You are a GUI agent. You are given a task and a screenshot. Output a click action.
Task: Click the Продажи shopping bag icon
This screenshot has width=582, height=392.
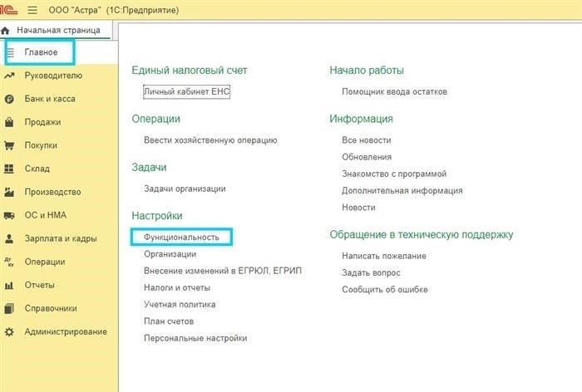click(9, 122)
